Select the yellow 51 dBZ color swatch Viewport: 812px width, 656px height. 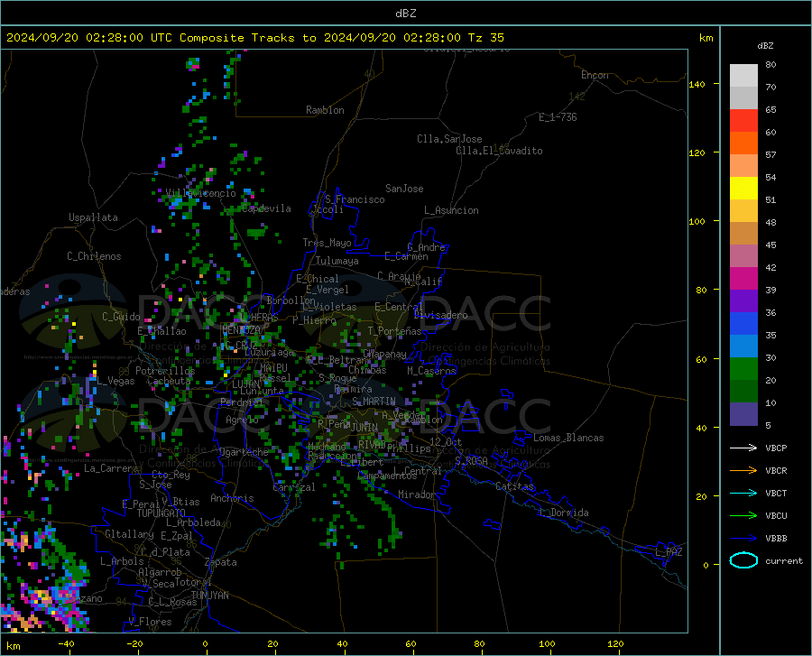(743, 189)
